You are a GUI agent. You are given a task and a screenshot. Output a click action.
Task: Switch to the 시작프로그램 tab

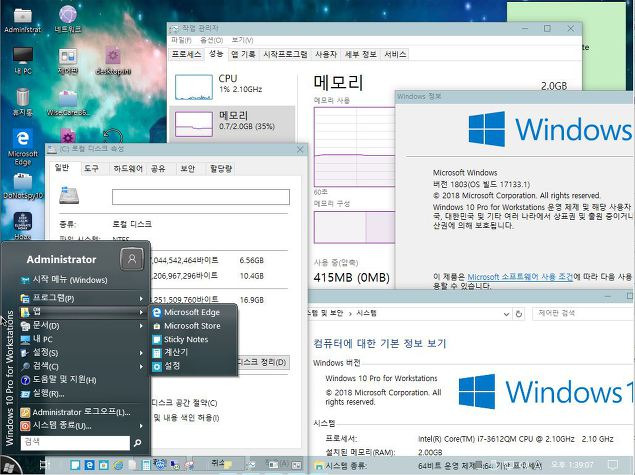click(x=285, y=54)
